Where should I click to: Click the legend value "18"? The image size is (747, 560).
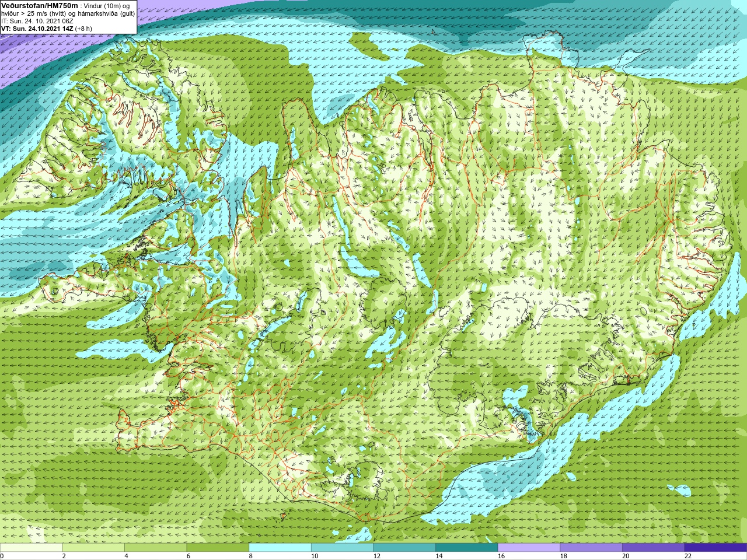563,556
